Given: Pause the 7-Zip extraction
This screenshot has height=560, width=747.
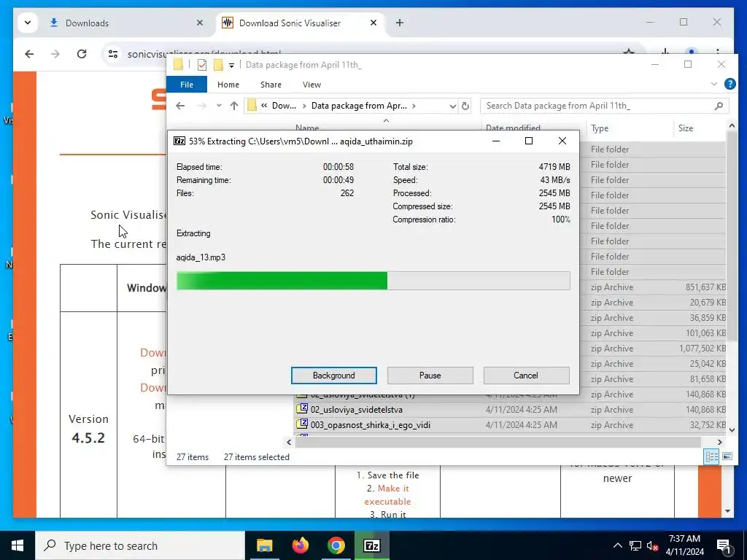Looking at the screenshot, I should click(430, 376).
